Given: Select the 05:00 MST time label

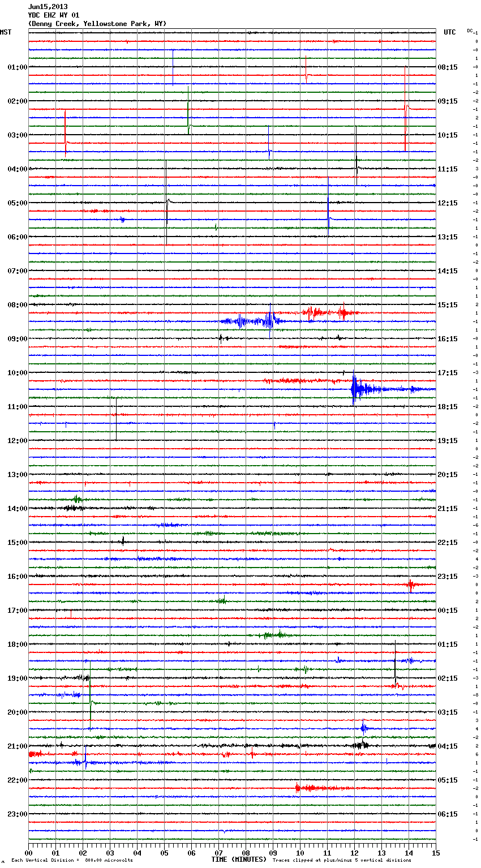Looking at the screenshot, I should 18,203.
